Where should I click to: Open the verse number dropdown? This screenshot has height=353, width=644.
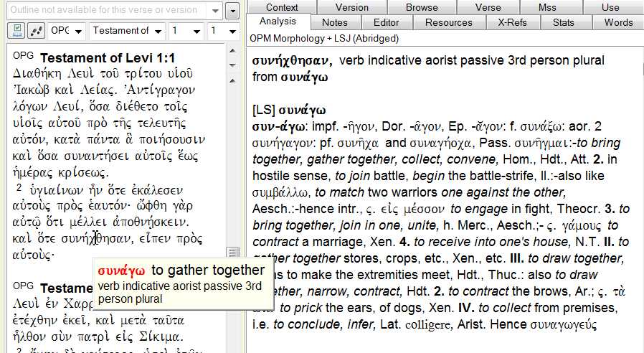tap(224, 31)
